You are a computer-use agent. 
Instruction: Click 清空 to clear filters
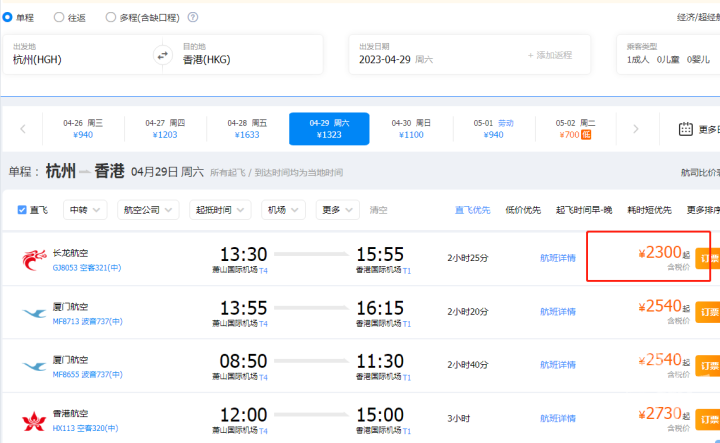(x=379, y=210)
